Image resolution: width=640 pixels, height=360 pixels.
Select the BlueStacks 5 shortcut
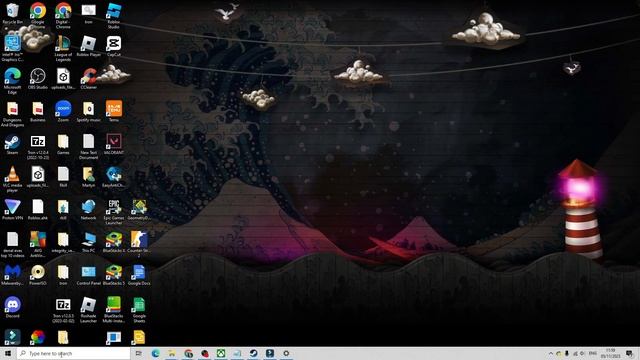[x=113, y=275]
